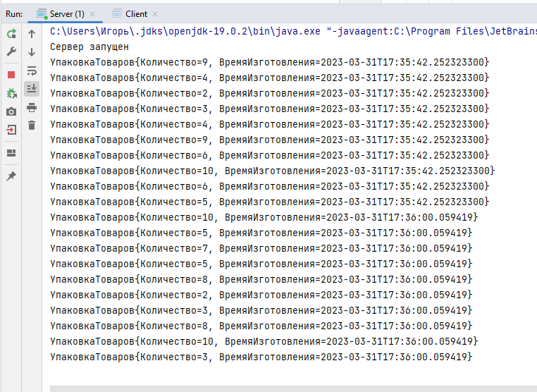Click the Run: panel label

(x=14, y=14)
